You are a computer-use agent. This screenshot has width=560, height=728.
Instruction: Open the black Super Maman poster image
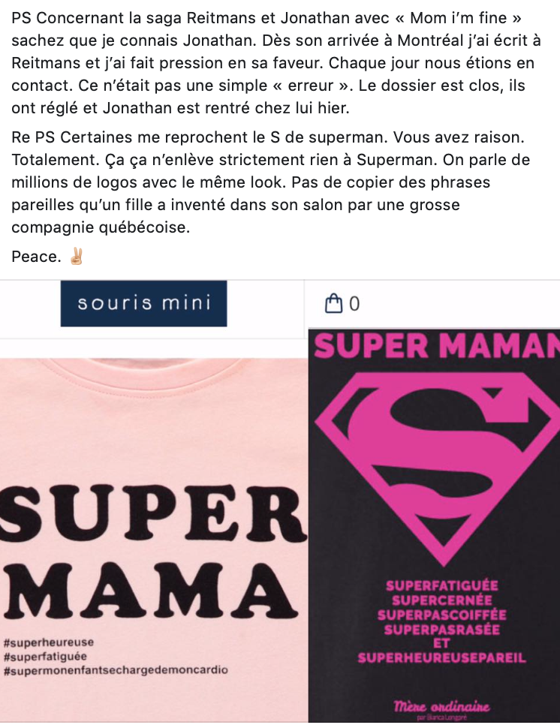(x=434, y=525)
